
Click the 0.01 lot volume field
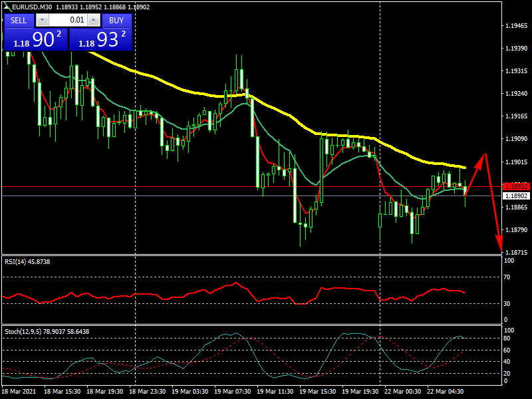[68, 20]
